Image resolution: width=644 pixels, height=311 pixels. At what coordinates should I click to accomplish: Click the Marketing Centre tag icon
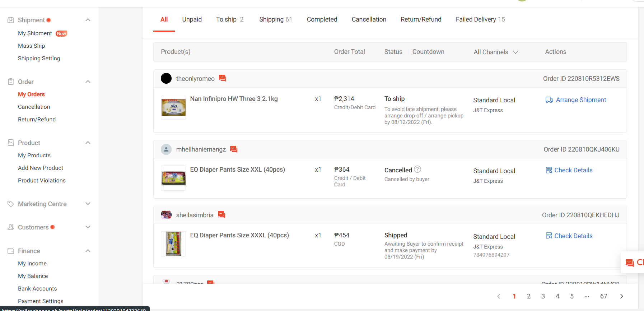click(11, 204)
